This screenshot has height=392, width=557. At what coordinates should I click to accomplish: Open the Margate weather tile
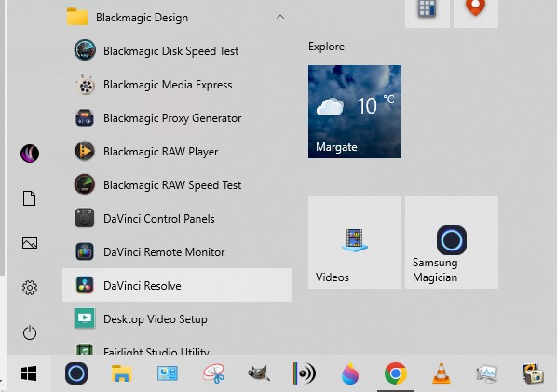(355, 112)
